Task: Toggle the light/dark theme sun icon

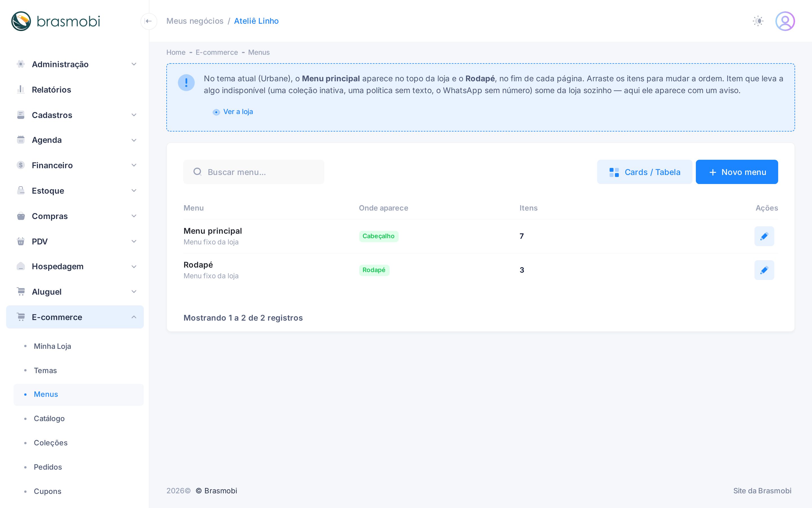Action: click(x=758, y=21)
